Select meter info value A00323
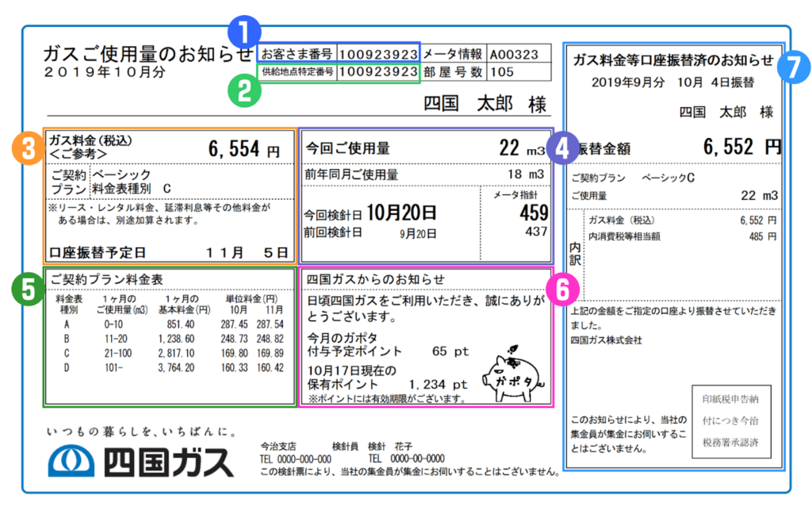This screenshot has height=518, width=812. click(514, 55)
